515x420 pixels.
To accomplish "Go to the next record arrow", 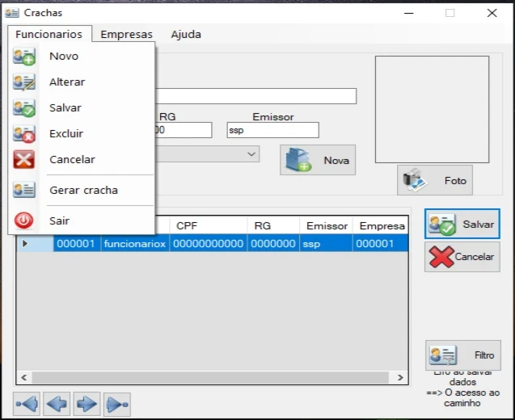I will click(87, 403).
